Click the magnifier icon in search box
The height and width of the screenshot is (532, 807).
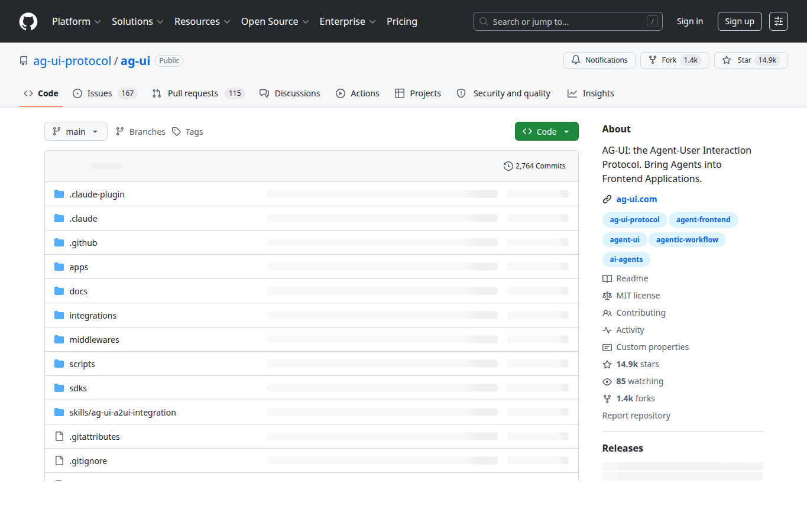[484, 21]
